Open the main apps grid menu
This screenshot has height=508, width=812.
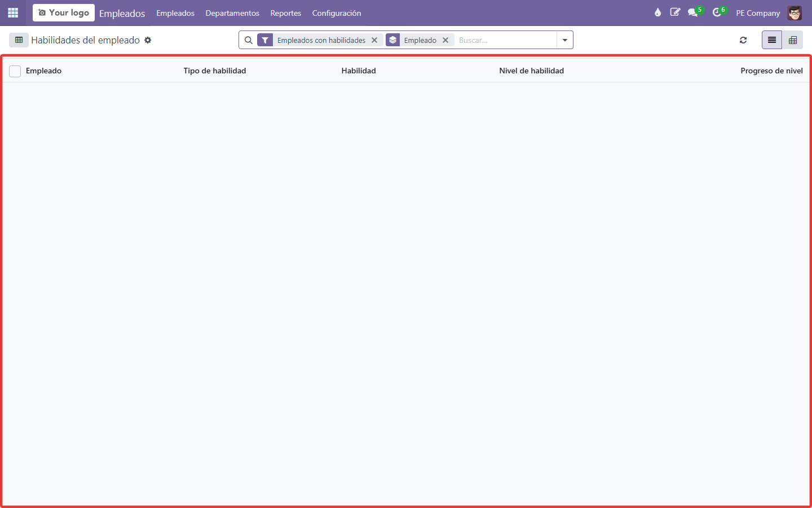[13, 12]
